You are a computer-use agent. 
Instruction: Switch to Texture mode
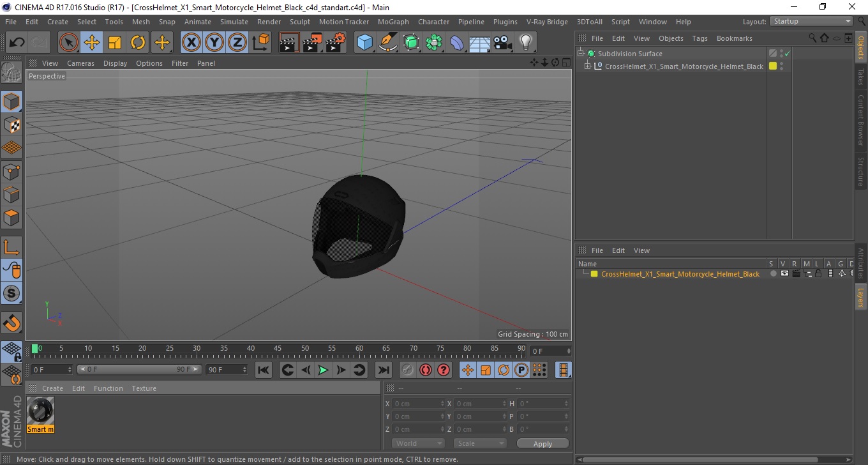pyautogui.click(x=11, y=125)
